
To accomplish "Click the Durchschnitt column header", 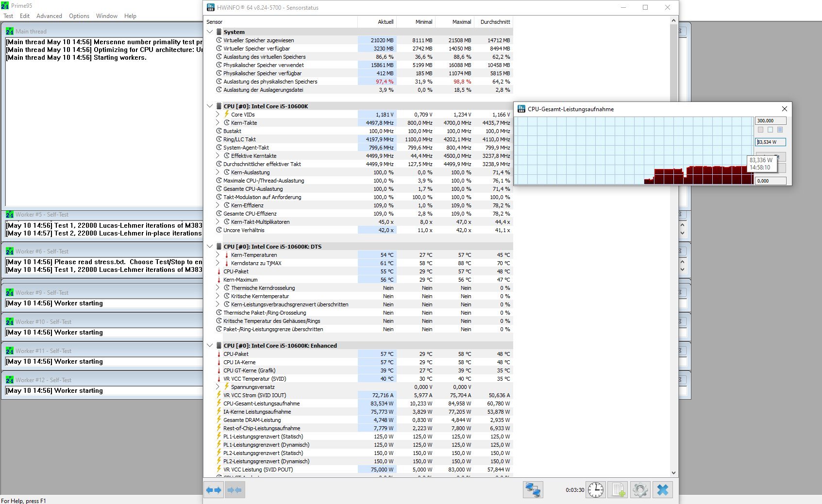I will point(493,22).
